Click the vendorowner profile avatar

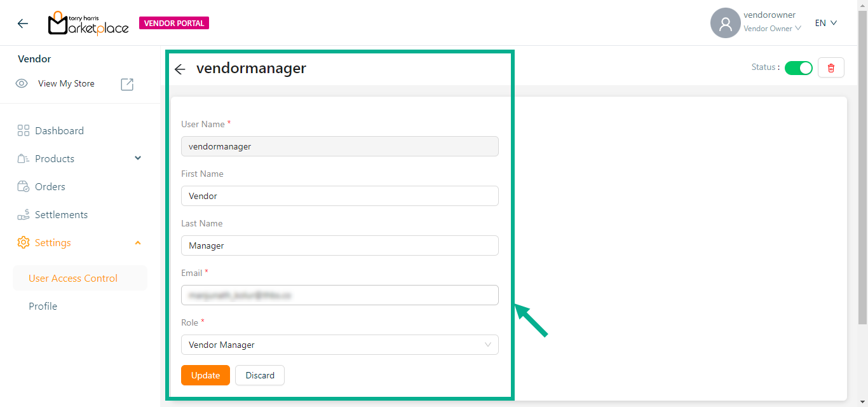tap(725, 24)
